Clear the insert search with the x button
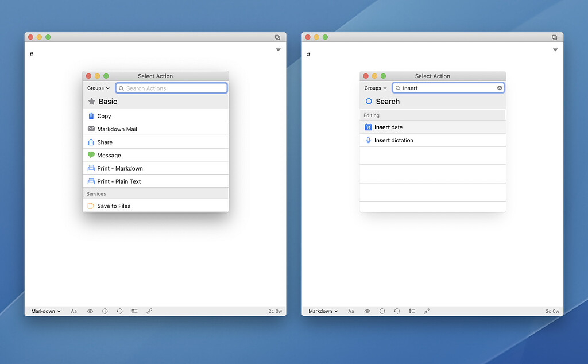Viewport: 588px width, 364px height. pyautogui.click(x=499, y=87)
